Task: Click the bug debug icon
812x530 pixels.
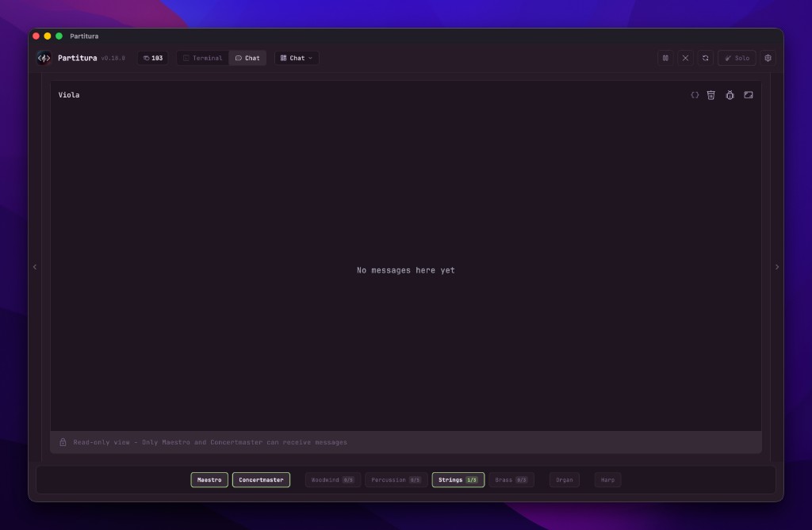Action: click(730, 95)
